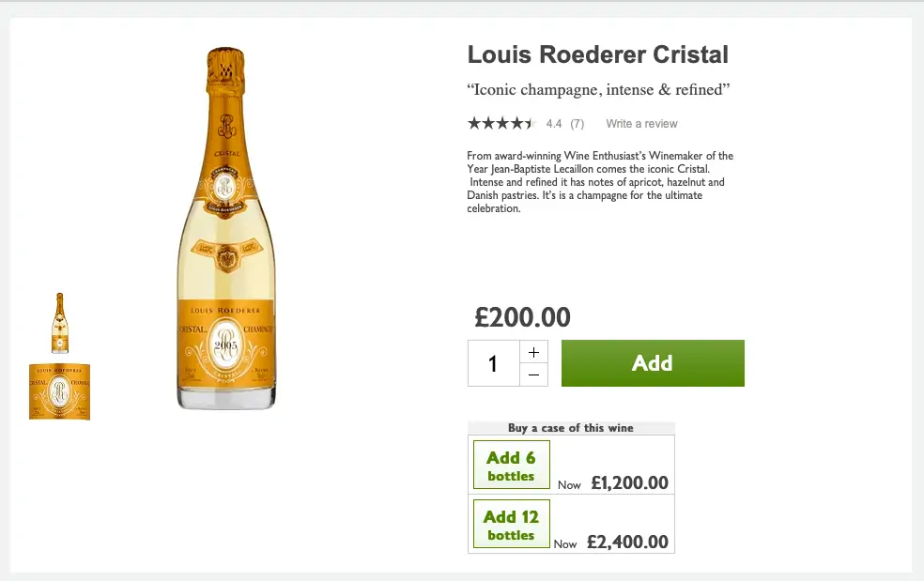Open the Write a review link

641,124
